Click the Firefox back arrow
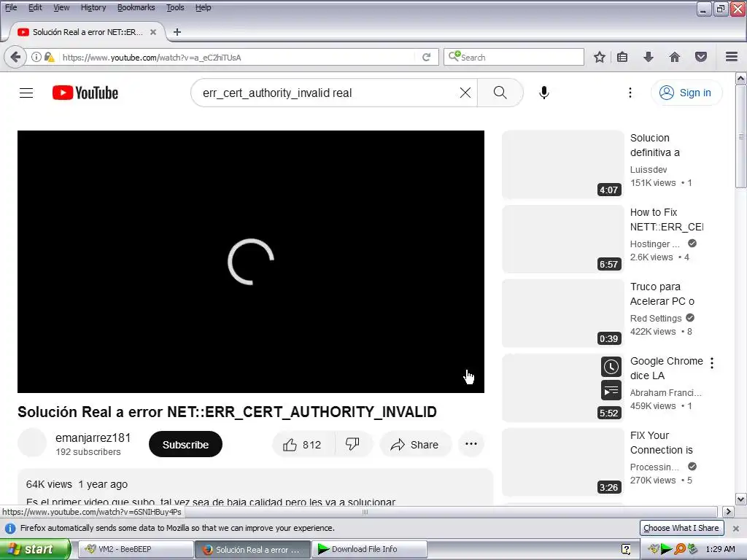 point(15,57)
